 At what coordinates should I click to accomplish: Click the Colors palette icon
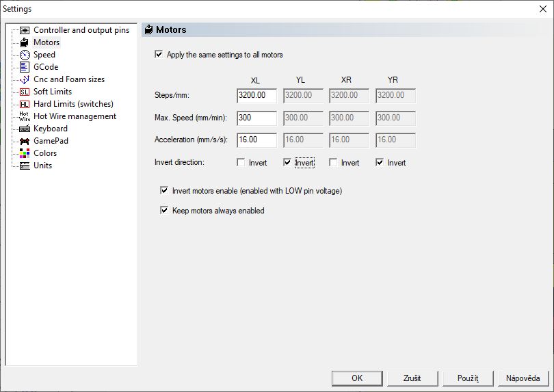point(25,153)
